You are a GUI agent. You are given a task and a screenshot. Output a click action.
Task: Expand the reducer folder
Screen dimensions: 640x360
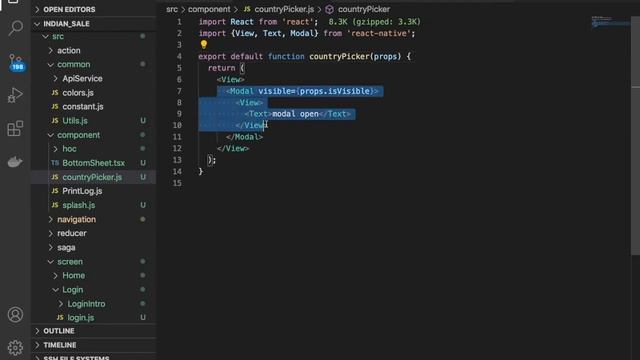94,233
